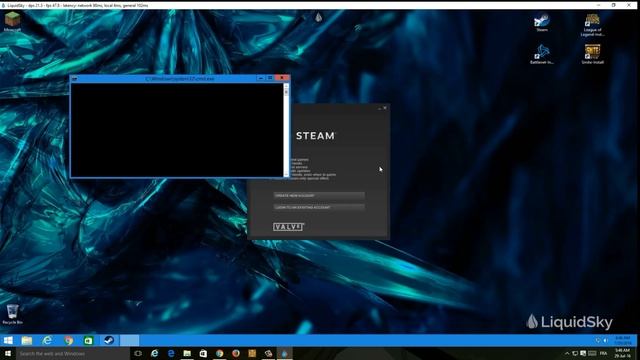Open Internet Explorer on the host taskbar

[x=154, y=353]
